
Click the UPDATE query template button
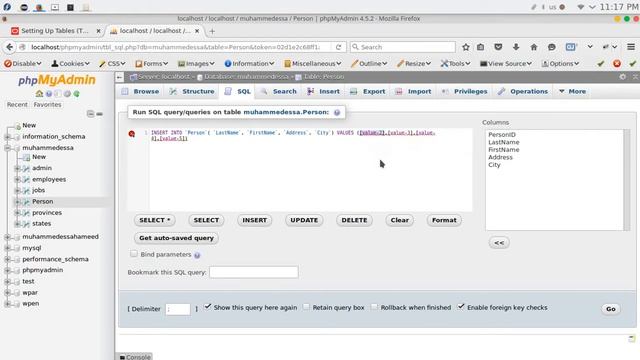coord(304,220)
